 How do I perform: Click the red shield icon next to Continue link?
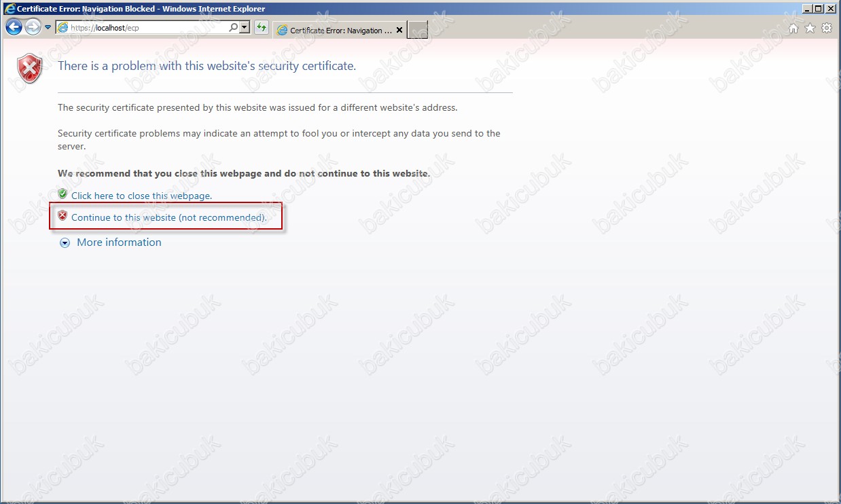pyautogui.click(x=63, y=216)
